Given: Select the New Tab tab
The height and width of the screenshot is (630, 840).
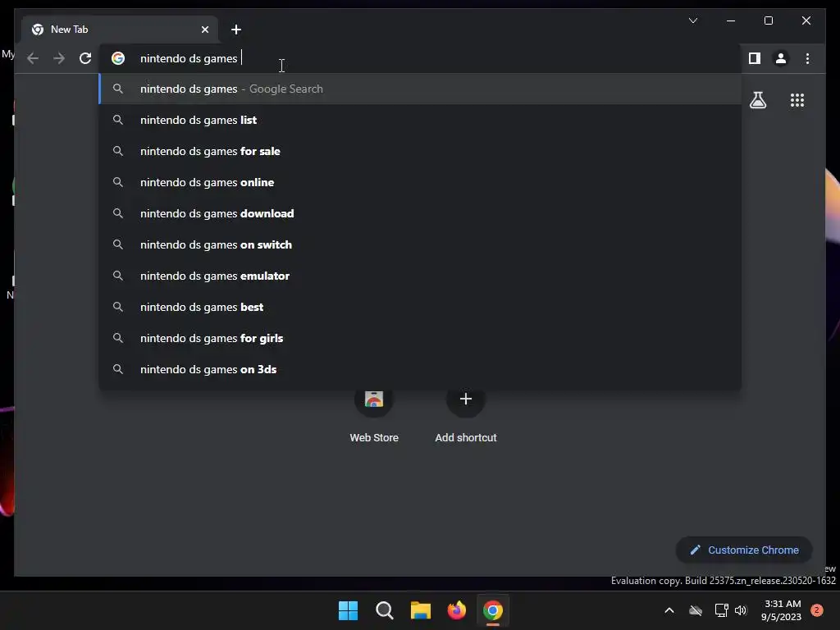Looking at the screenshot, I should [120, 30].
